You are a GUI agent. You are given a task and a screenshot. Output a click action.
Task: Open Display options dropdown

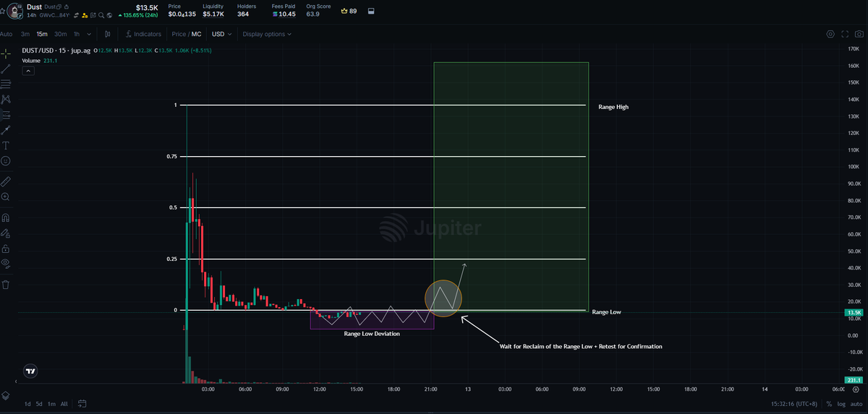tap(267, 34)
